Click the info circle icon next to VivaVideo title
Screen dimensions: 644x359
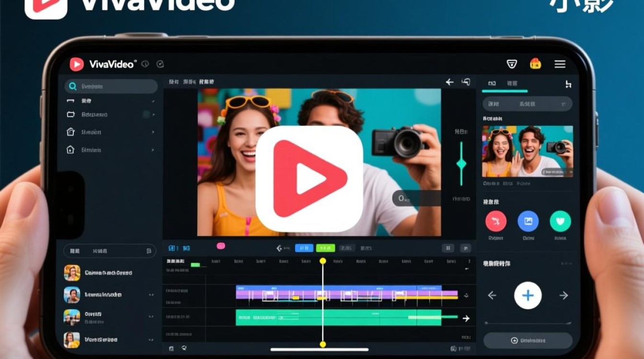pyautogui.click(x=145, y=64)
